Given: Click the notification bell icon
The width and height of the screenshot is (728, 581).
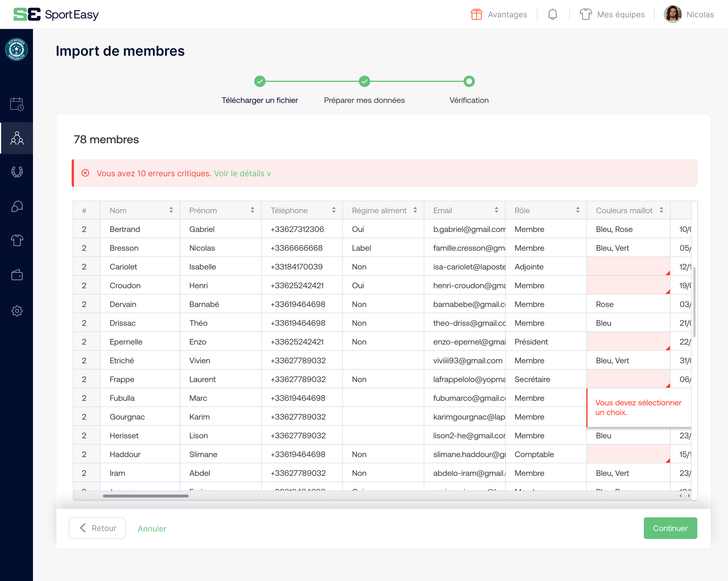Looking at the screenshot, I should (x=553, y=14).
